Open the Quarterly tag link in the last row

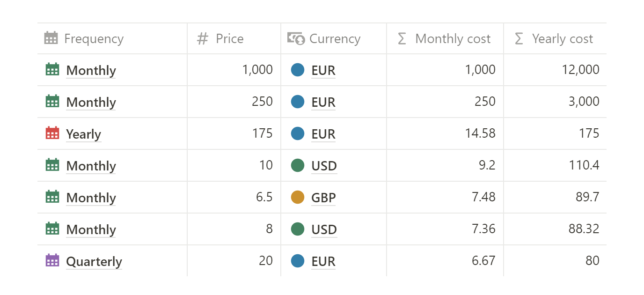94,261
